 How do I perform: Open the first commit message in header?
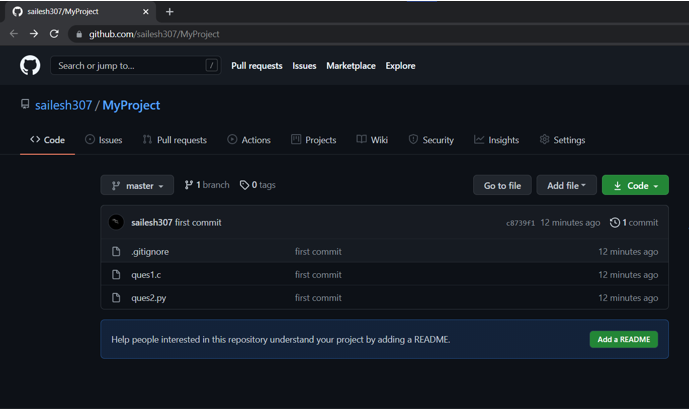click(198, 222)
